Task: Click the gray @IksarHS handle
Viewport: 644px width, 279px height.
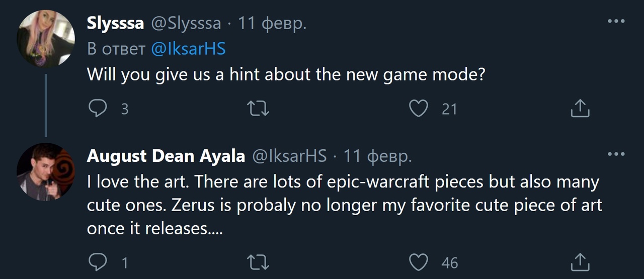Action: 289,156
